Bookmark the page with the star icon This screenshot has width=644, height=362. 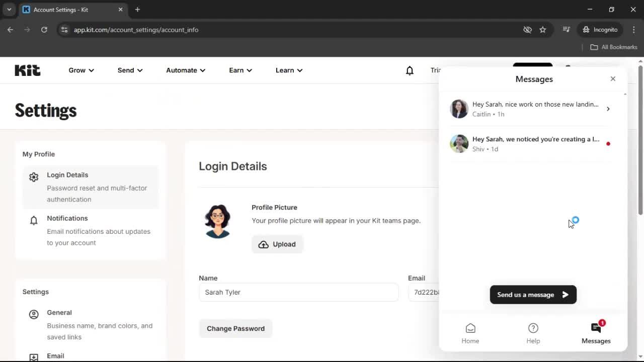click(543, 30)
